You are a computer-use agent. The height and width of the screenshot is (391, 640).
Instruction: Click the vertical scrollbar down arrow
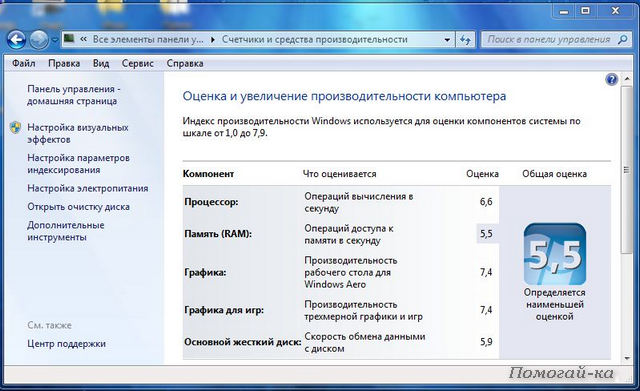point(627,358)
